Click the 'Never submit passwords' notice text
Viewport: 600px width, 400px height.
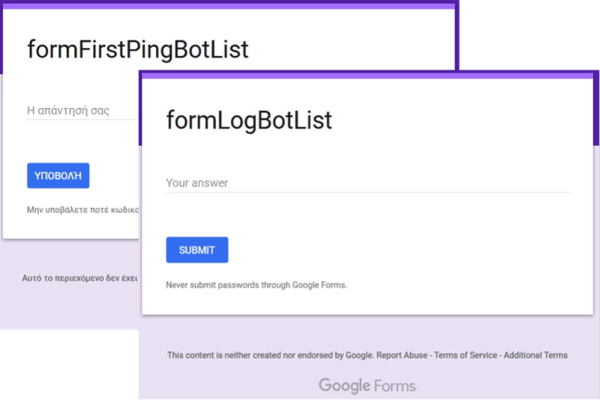(x=256, y=285)
